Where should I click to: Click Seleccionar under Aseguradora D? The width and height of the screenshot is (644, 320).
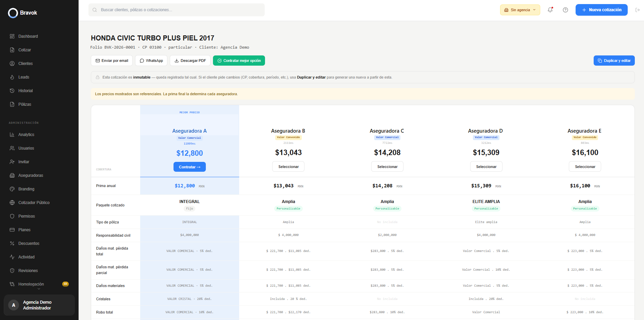pos(486,167)
